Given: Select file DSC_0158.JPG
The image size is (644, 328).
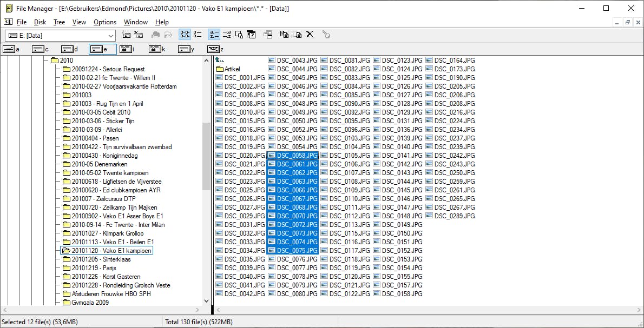Looking at the screenshot, I should [398, 294].
